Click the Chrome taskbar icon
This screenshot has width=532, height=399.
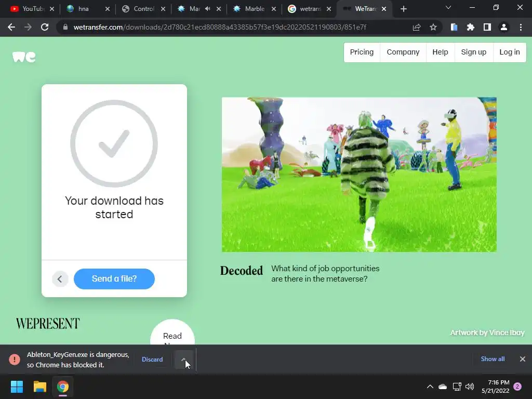point(63,387)
